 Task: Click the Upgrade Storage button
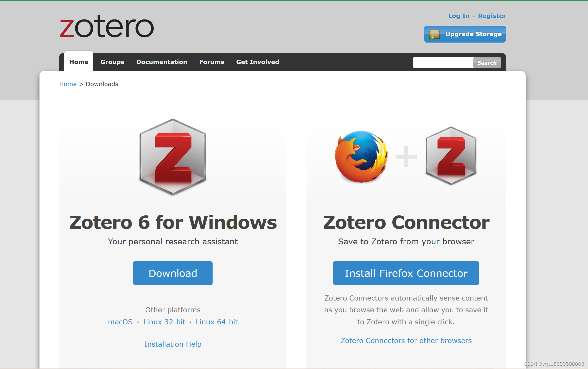[x=465, y=34]
